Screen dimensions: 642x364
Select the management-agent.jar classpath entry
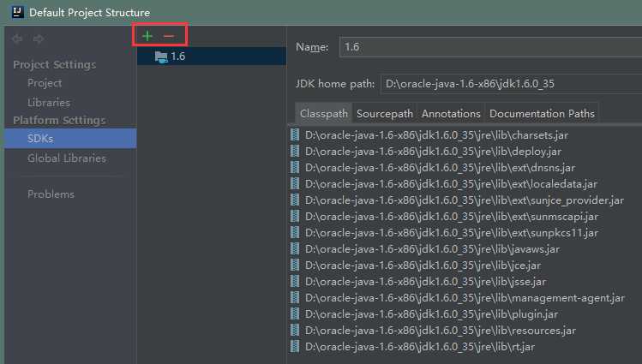(x=465, y=298)
